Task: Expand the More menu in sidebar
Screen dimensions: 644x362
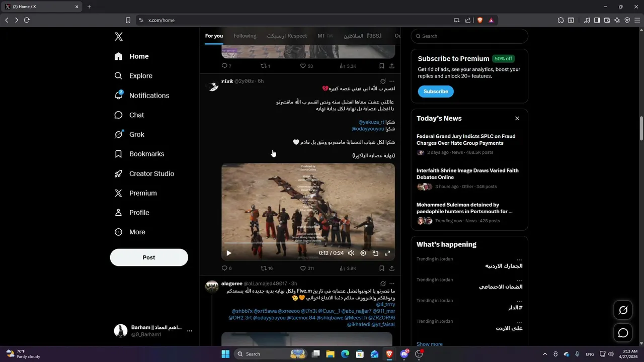Action: pos(130,232)
